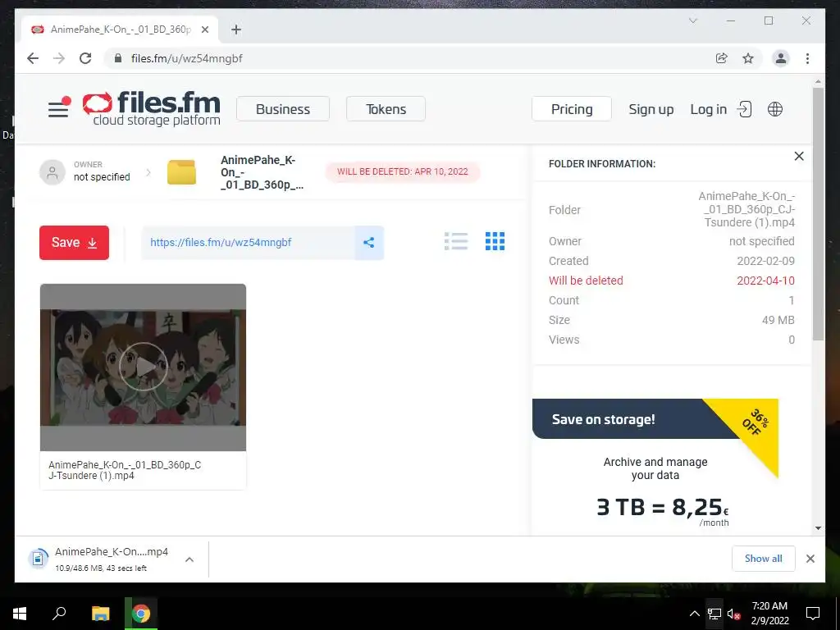View site information via lock icon
This screenshot has width=840, height=630.
[118, 58]
